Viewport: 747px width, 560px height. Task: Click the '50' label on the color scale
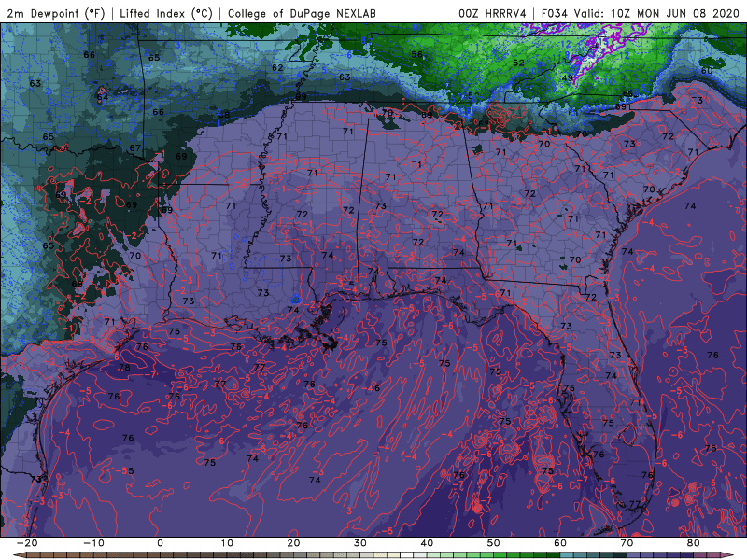pyautogui.click(x=494, y=543)
